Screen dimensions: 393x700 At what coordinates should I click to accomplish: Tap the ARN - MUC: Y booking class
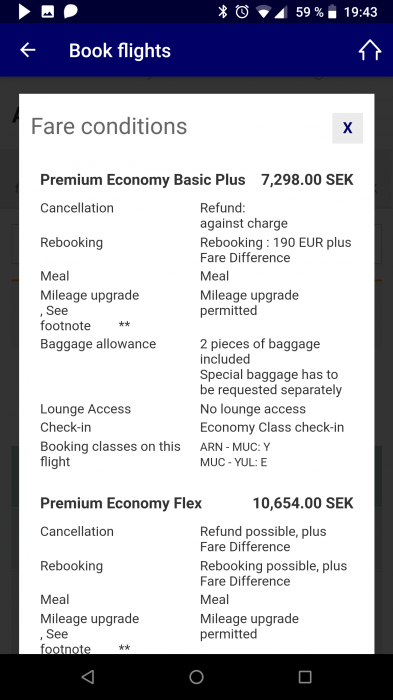[235, 447]
